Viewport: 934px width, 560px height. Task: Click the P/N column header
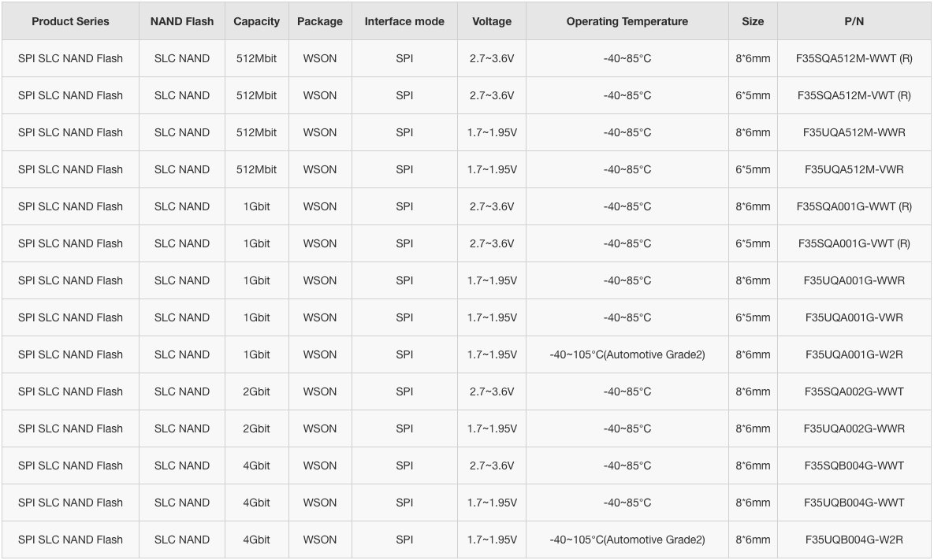[x=854, y=21]
